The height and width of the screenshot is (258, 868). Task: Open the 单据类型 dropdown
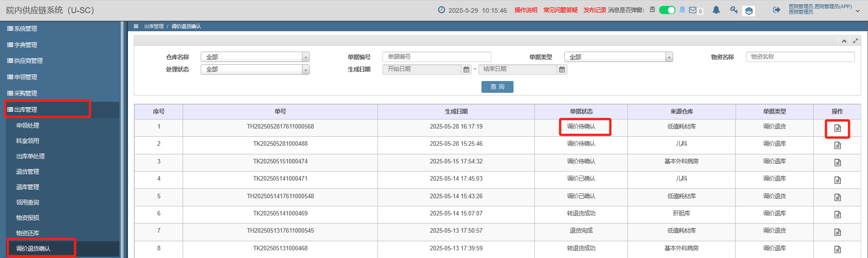tap(618, 57)
